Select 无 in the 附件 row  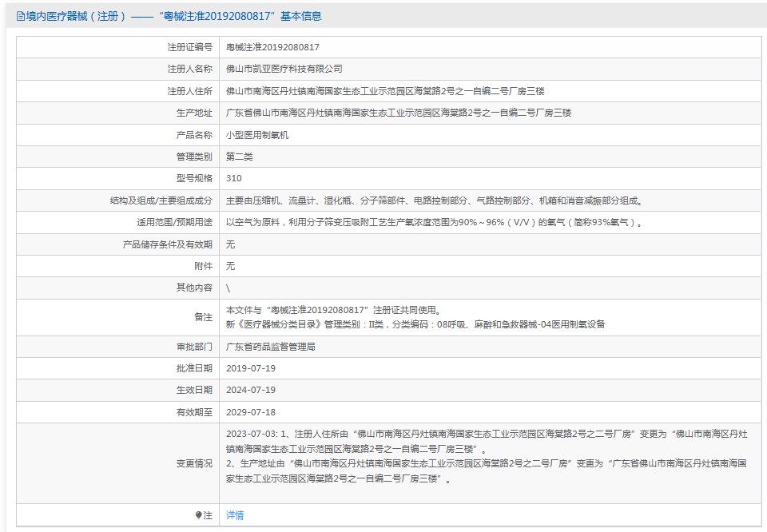(230, 266)
